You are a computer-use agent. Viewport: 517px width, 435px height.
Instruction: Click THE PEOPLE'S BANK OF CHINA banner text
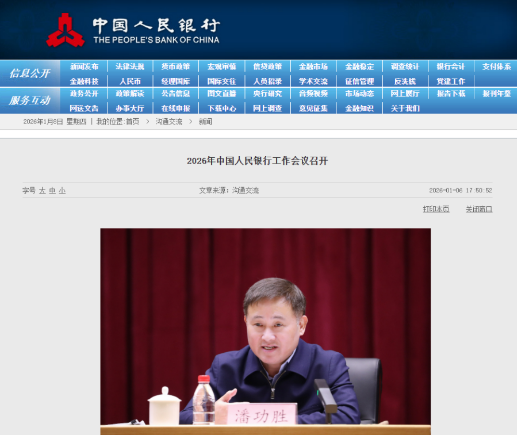tap(156, 40)
